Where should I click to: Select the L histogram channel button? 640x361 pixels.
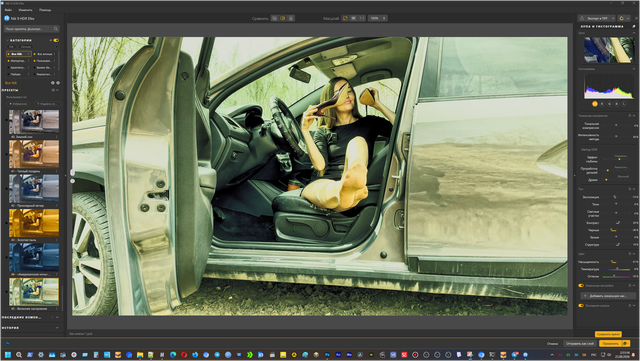pos(624,104)
